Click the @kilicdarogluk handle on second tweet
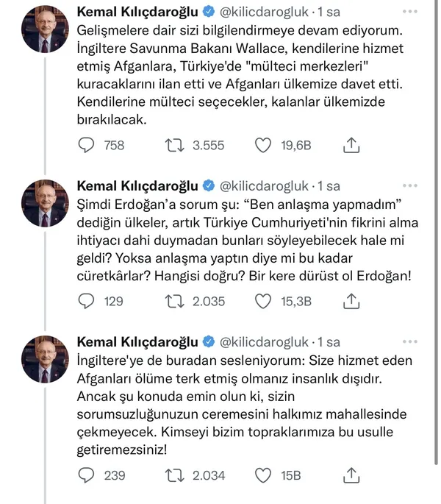Image resolution: width=441 pixels, height=504 pixels. 264,185
